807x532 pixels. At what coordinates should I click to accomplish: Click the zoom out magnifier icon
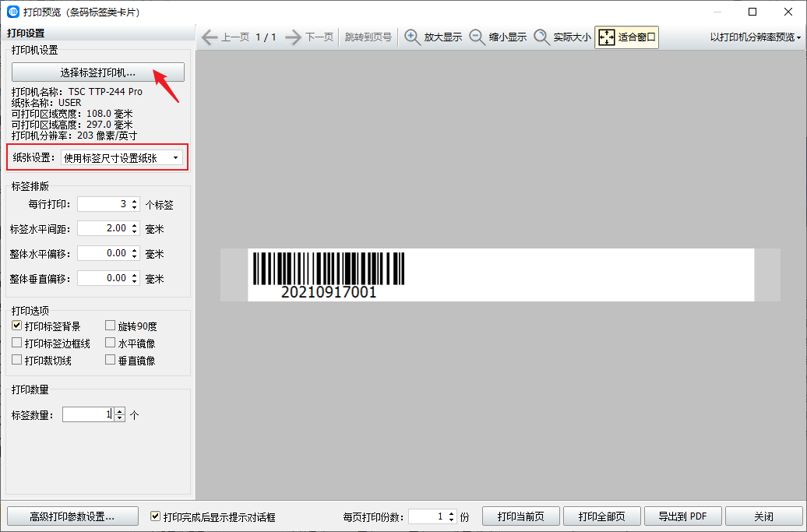pyautogui.click(x=477, y=37)
